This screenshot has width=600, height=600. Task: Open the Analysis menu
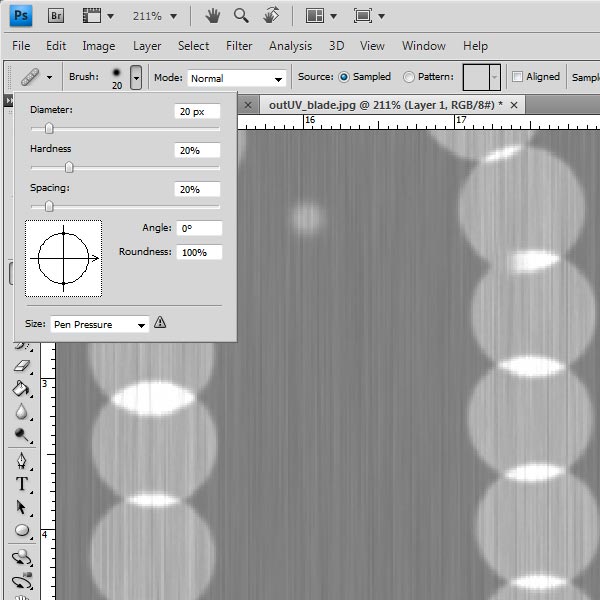(x=290, y=46)
